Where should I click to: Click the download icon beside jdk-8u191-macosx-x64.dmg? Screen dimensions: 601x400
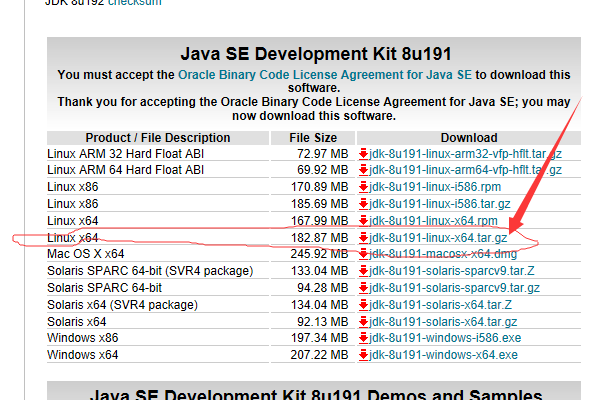click(363, 254)
